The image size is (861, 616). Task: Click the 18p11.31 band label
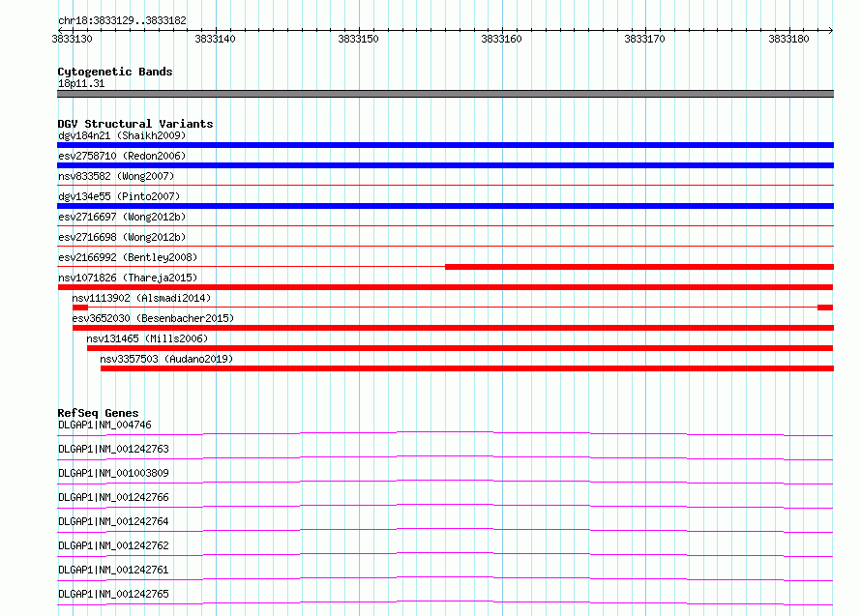click(81, 83)
